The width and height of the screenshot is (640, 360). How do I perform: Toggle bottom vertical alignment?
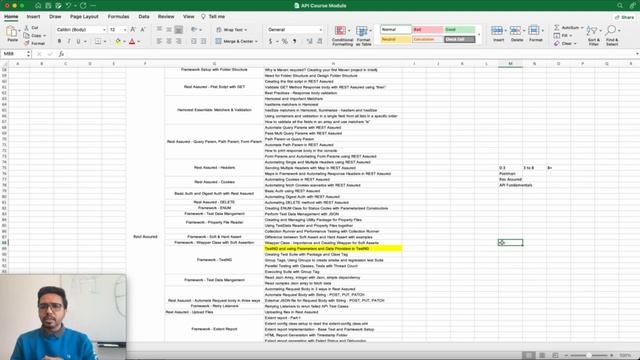tap(179, 29)
